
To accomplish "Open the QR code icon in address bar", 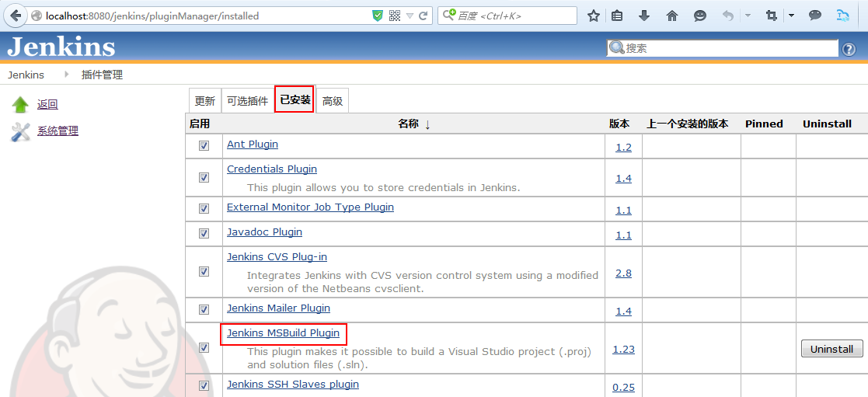I will 395,16.
